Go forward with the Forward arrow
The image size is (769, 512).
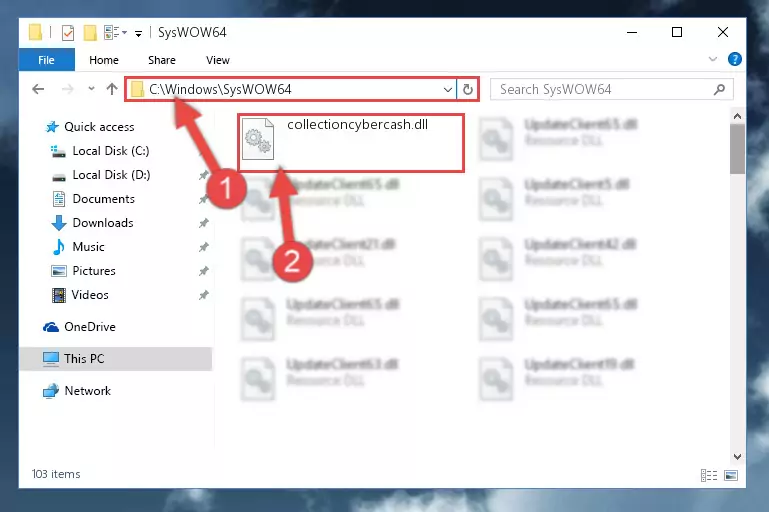coord(68,89)
